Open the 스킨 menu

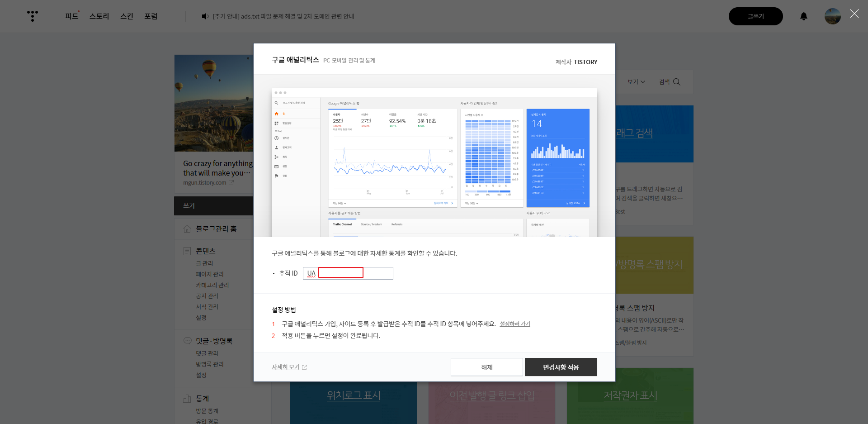point(127,16)
